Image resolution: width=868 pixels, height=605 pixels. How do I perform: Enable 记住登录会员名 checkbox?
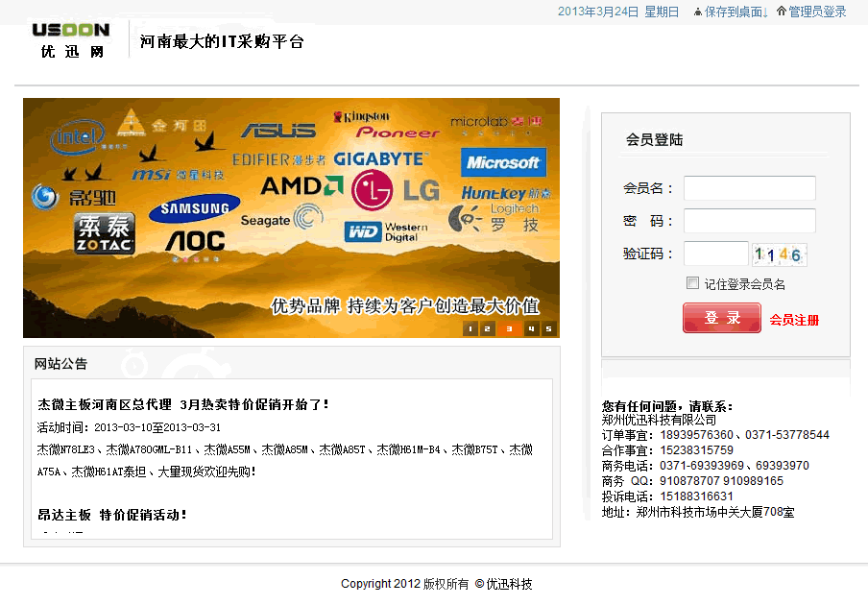coord(692,283)
